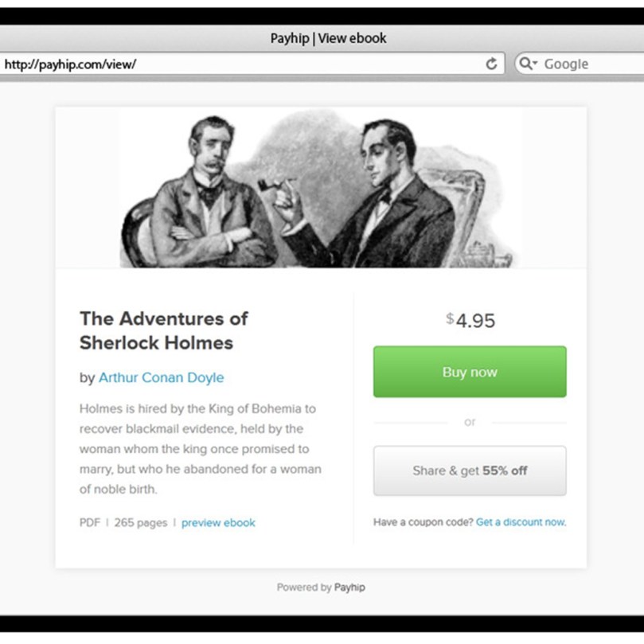Image resolution: width=644 pixels, height=644 pixels.
Task: Open the preview ebook link
Action: 218,522
